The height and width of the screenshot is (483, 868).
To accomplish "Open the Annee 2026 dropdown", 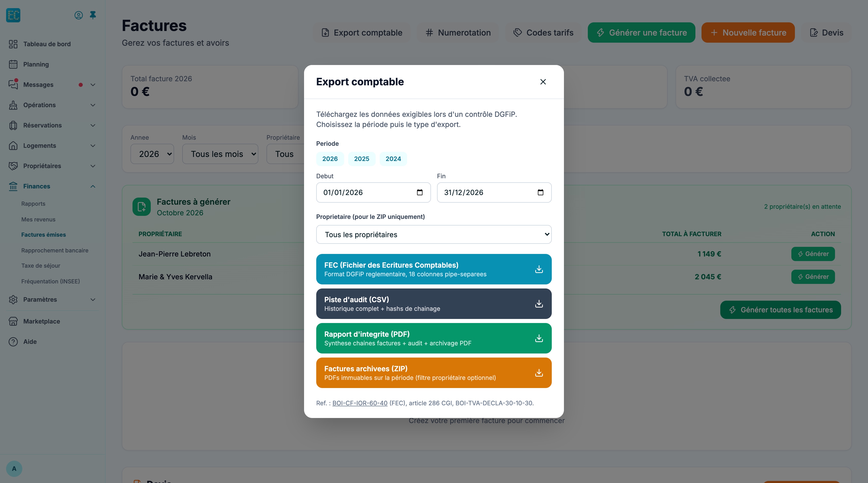I will [152, 154].
